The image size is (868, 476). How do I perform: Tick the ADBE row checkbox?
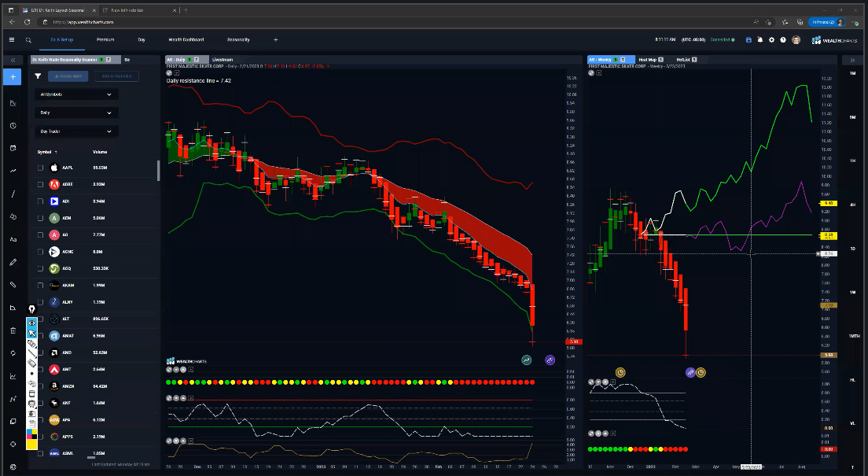(40, 185)
